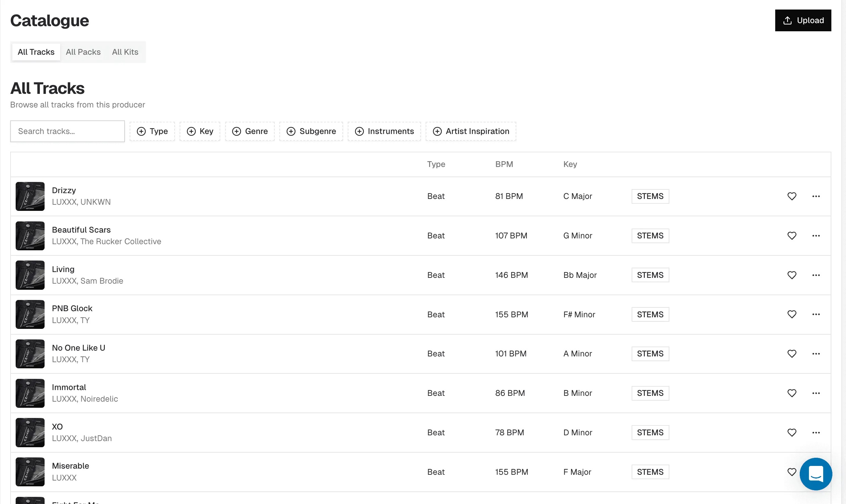Open three-dot menu for XO track
The image size is (846, 504).
[816, 433]
